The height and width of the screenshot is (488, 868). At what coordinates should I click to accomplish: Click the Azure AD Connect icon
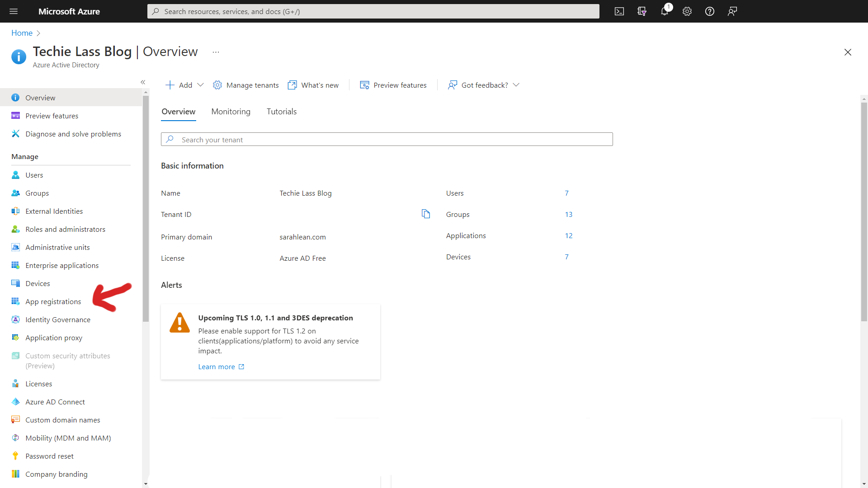[x=15, y=402]
